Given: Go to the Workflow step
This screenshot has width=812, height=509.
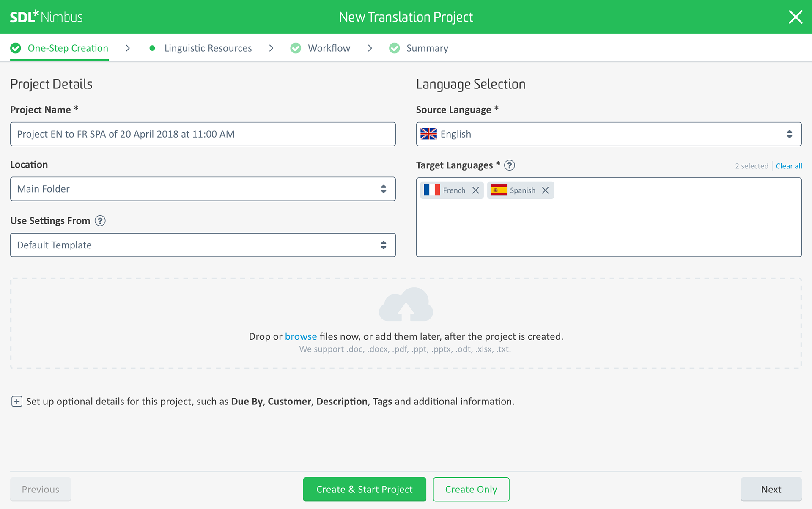Looking at the screenshot, I should [329, 48].
